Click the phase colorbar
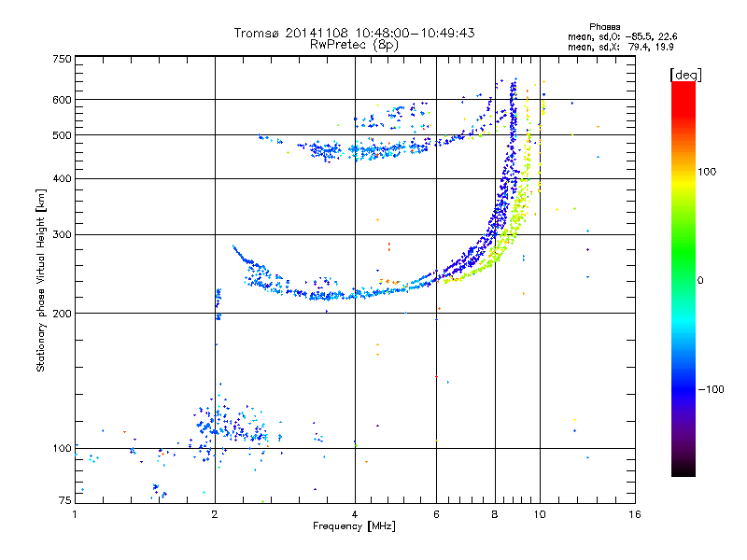 click(684, 278)
